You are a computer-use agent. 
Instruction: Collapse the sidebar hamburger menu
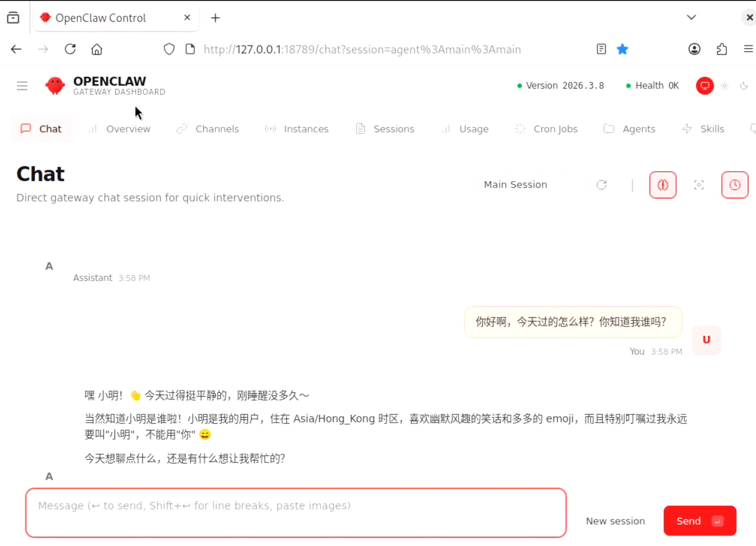click(x=22, y=86)
